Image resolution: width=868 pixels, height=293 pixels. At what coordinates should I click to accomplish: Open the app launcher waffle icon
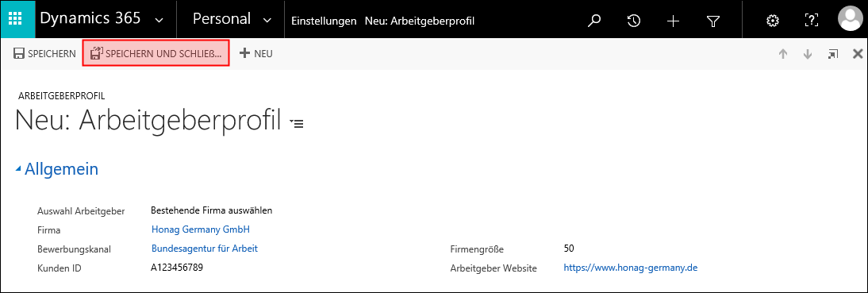click(x=16, y=20)
